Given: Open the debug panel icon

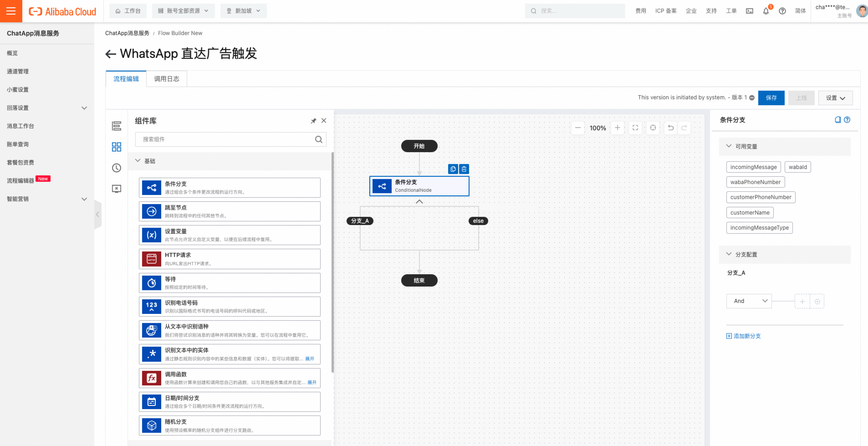Looking at the screenshot, I should (117, 189).
